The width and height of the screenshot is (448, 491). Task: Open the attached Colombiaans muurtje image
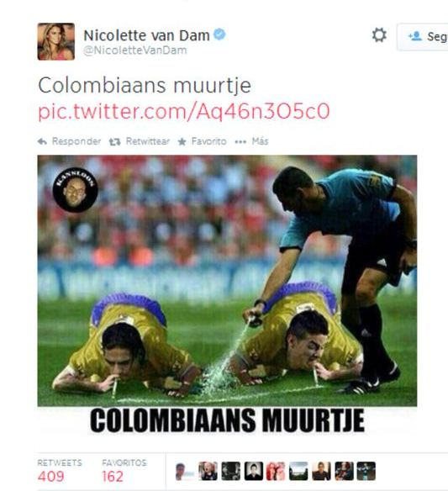(227, 294)
